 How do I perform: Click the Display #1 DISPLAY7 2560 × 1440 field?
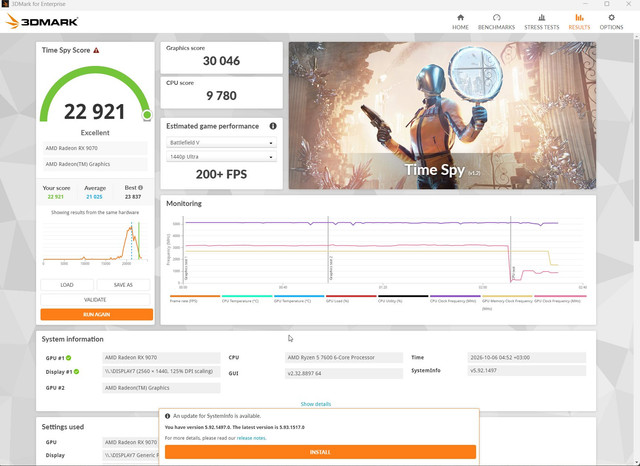coord(161,371)
